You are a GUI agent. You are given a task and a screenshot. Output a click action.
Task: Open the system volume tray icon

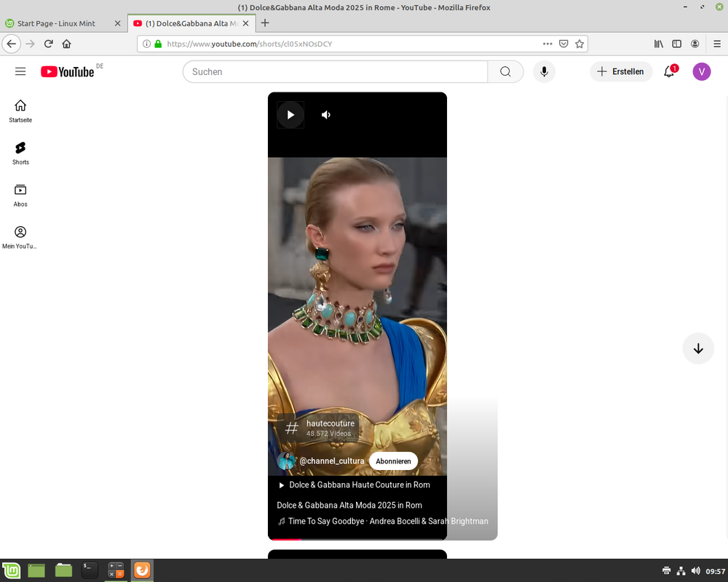[695, 571]
